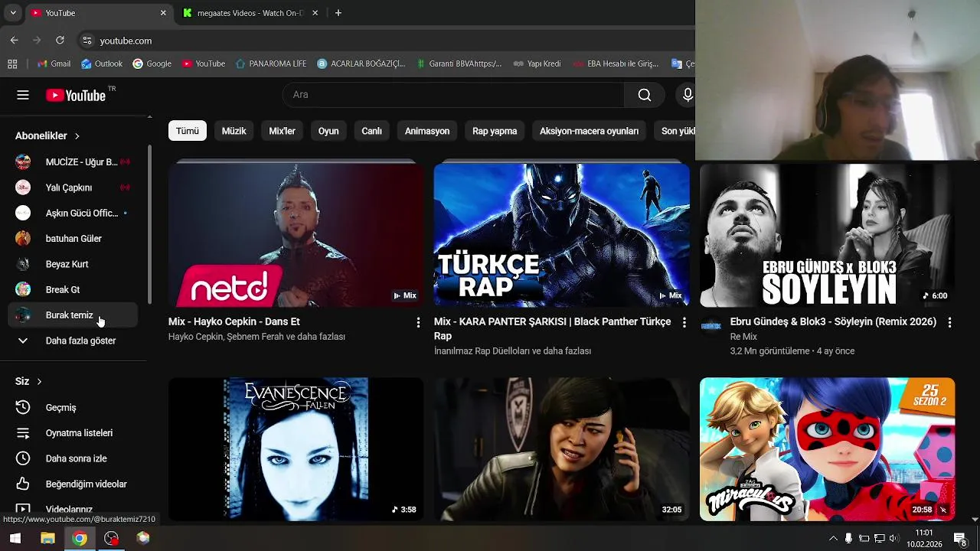Expand Abonelikler section chevron
This screenshot has width=980, height=551.
point(77,136)
